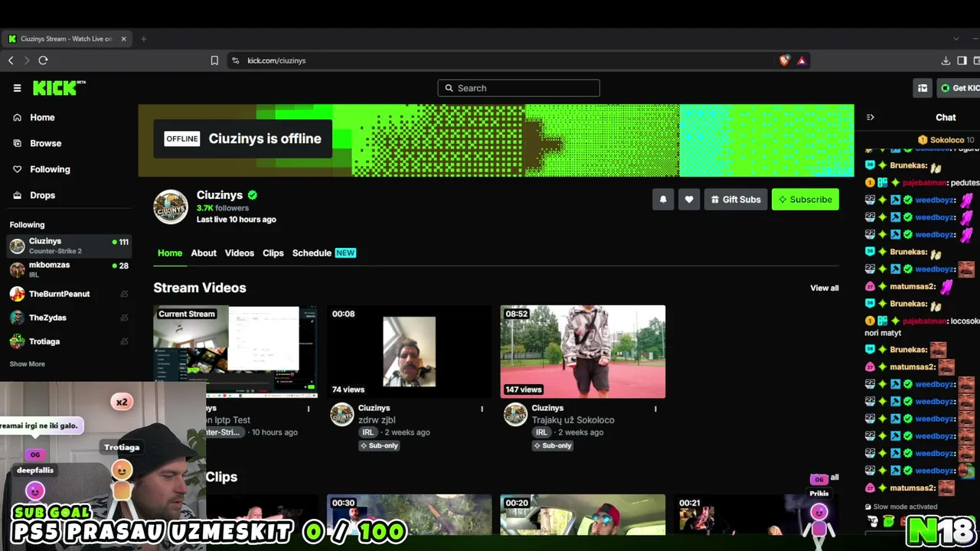980x551 pixels.
Task: Open the tab search chevron in browser
Action: coord(955,39)
